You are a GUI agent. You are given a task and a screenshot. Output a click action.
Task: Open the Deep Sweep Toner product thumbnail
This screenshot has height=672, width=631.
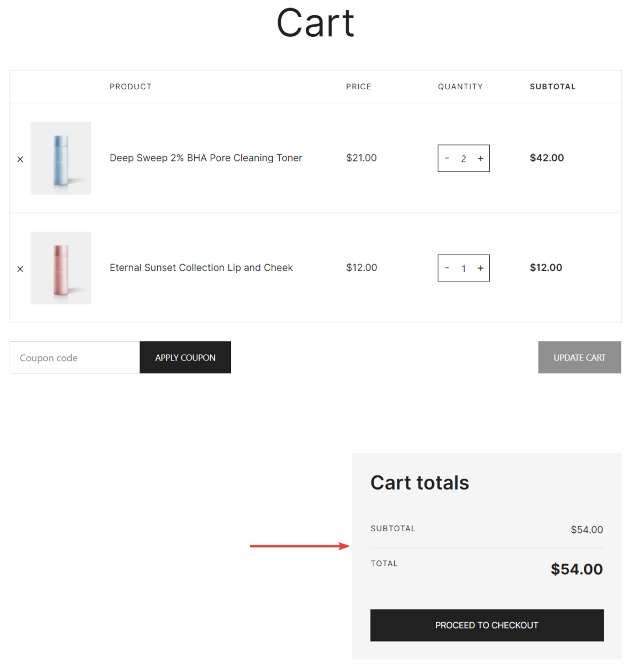[x=61, y=158]
